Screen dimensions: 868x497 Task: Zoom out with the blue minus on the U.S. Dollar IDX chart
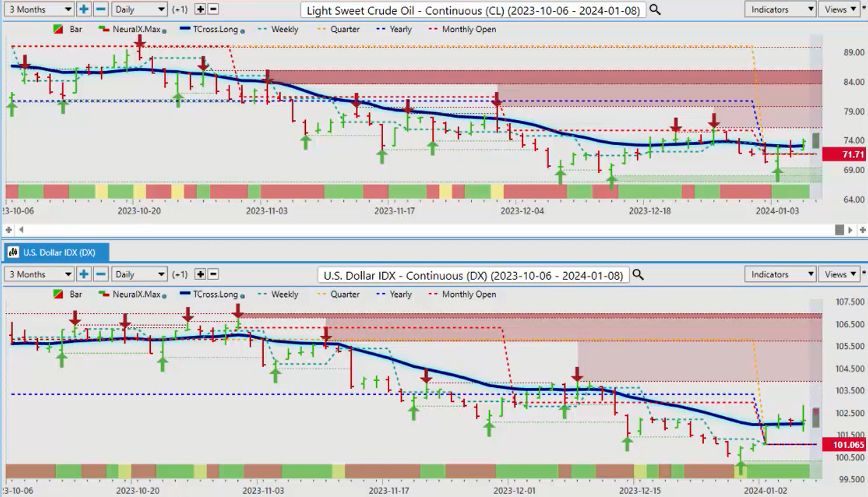tap(101, 274)
